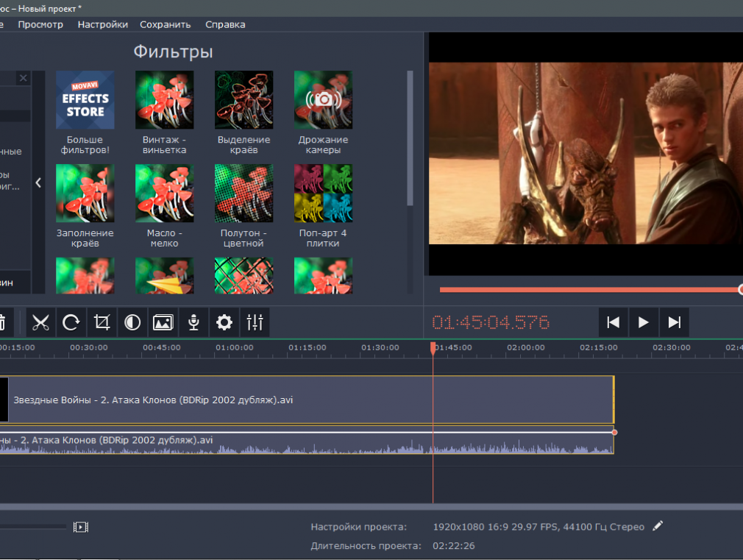743x560 pixels.
Task: Click the red playhead marker on timeline
Action: pyautogui.click(x=433, y=348)
